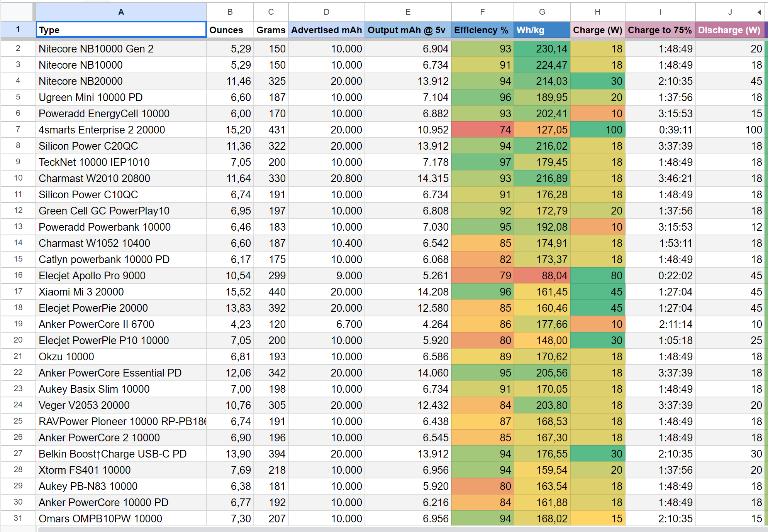Viewport: 768px width, 532px height.
Task: Click the hidden-columns arrow in the column J header
Action: pos(759,12)
